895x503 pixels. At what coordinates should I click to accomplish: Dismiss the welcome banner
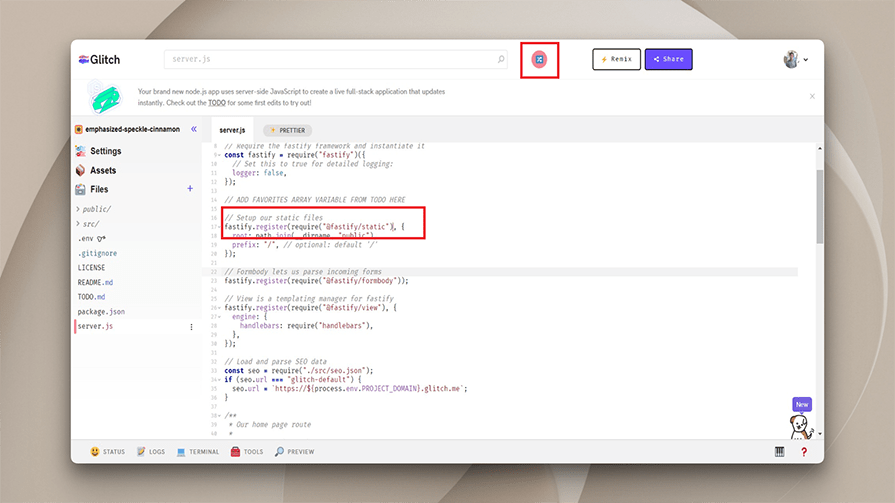click(812, 96)
